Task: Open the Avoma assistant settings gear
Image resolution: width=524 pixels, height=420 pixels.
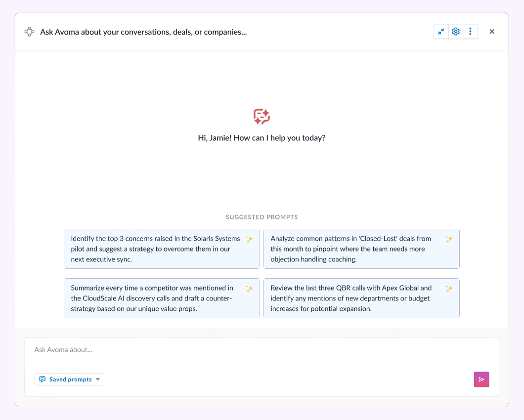Action: (455, 31)
